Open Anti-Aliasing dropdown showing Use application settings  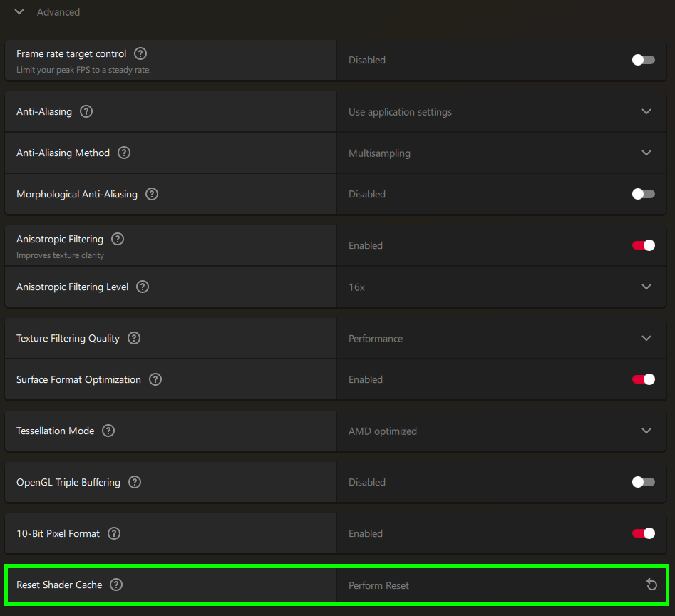(x=501, y=111)
